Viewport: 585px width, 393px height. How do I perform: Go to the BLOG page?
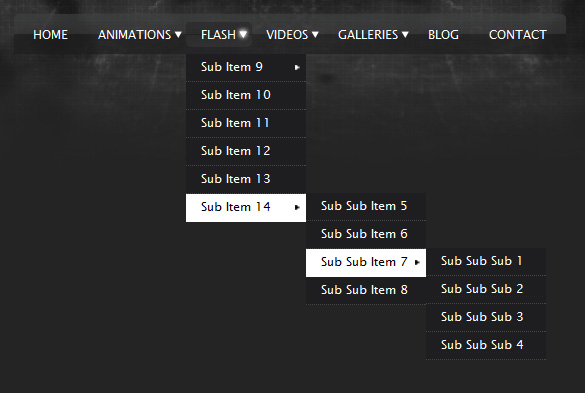pos(443,35)
